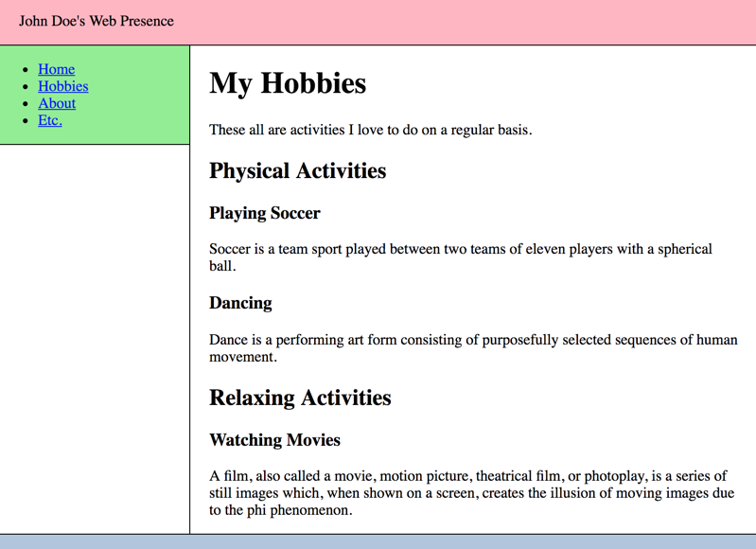Click the Relaxing Activities heading
This screenshot has height=549, width=756.
tap(300, 398)
